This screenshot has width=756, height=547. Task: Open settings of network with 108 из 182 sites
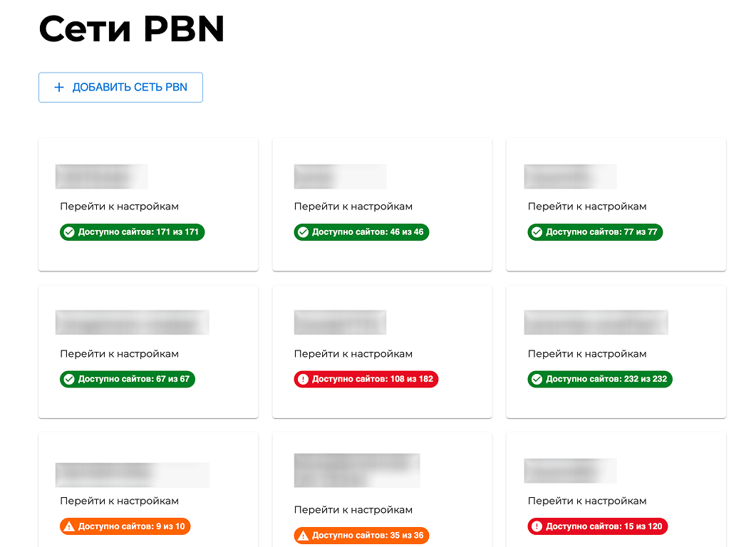tap(353, 354)
